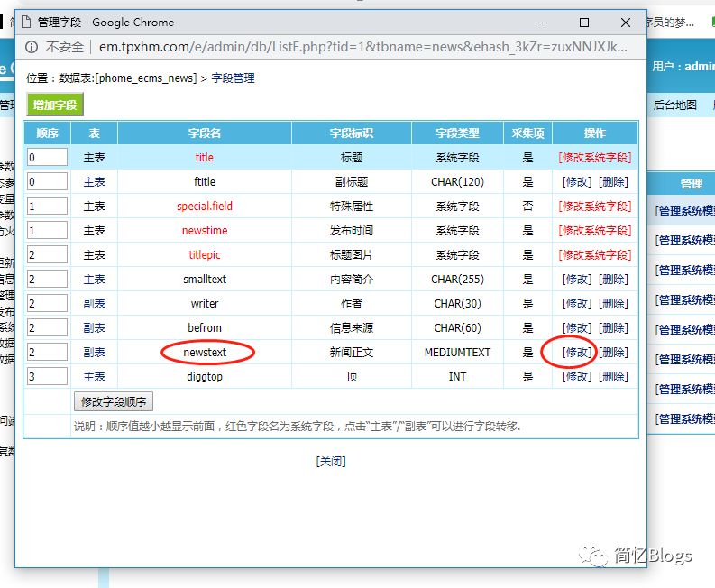Click the 字段管理 breadcrumb link
715x588 pixels.
(x=233, y=78)
